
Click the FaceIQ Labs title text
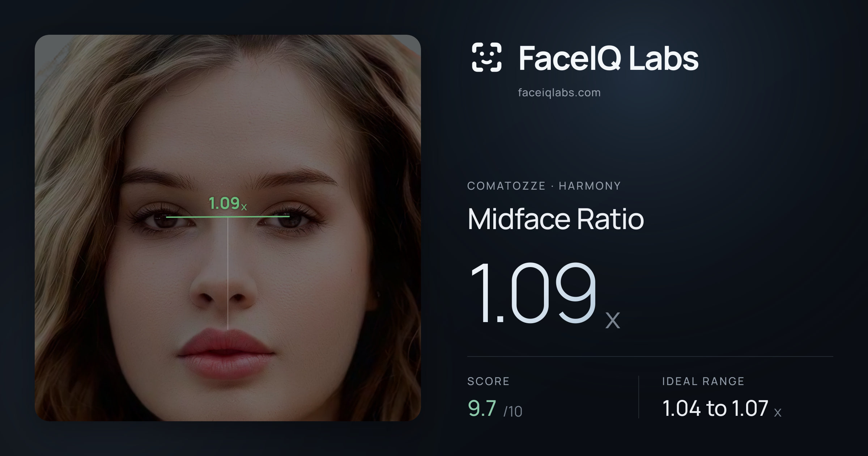click(608, 58)
